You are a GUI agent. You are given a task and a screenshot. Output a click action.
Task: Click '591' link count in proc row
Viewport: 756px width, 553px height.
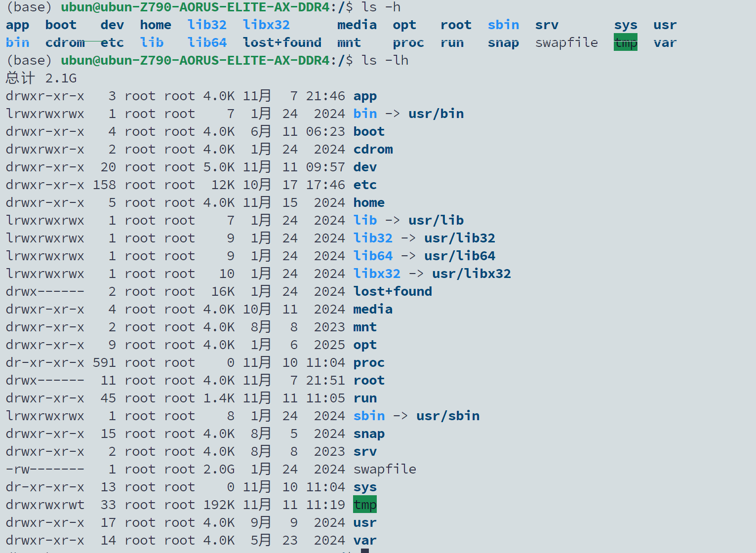click(105, 362)
